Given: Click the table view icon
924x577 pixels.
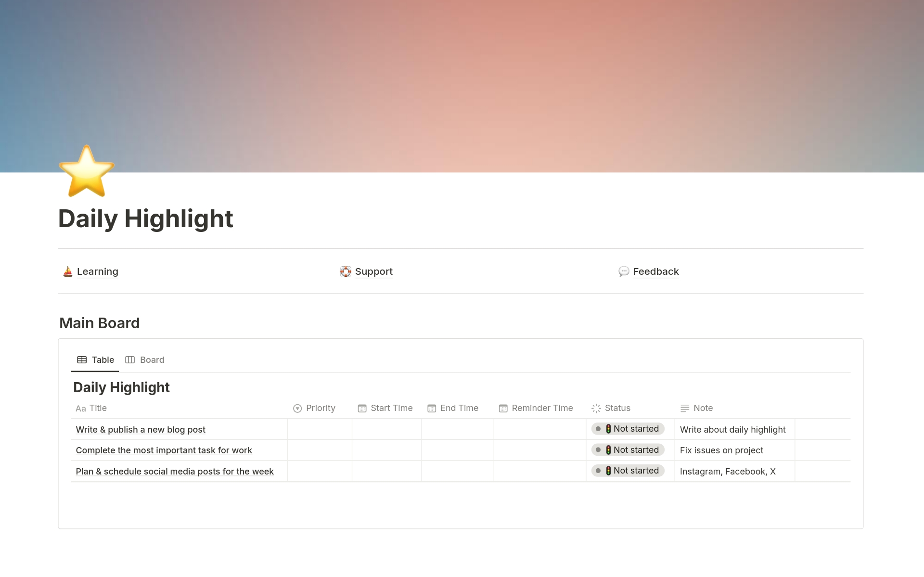Looking at the screenshot, I should [82, 360].
